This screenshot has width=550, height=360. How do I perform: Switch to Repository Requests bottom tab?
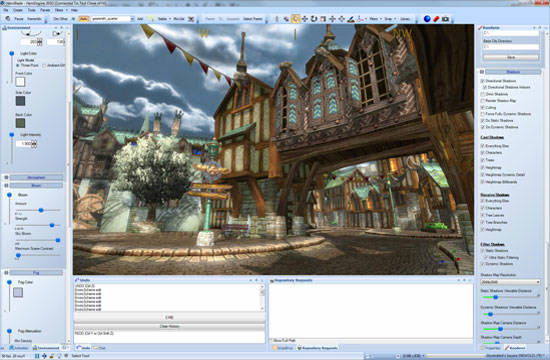pyautogui.click(x=317, y=348)
